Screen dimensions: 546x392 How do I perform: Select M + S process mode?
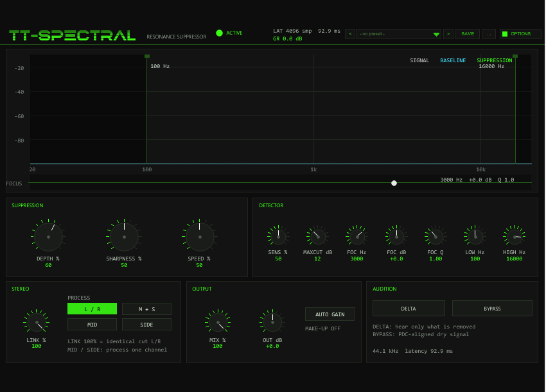[x=146, y=309]
